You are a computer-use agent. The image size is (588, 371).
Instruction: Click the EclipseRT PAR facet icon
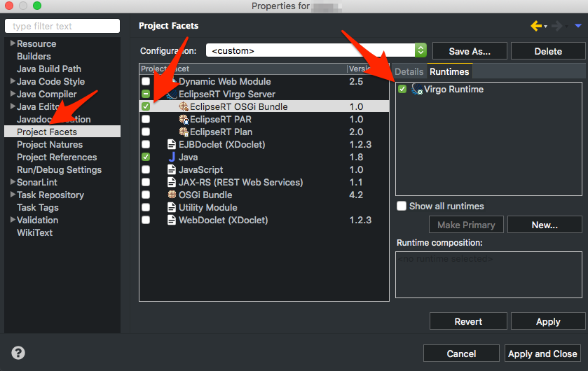pos(184,120)
